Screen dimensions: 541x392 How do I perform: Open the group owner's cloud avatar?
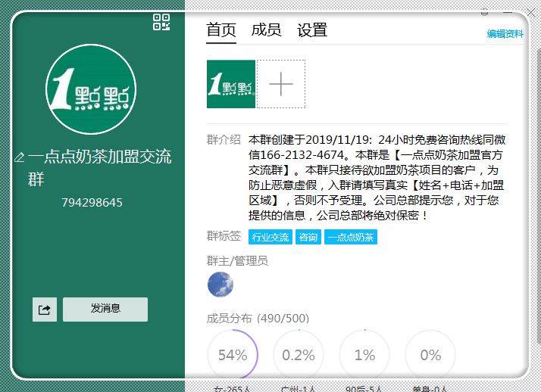(x=220, y=285)
